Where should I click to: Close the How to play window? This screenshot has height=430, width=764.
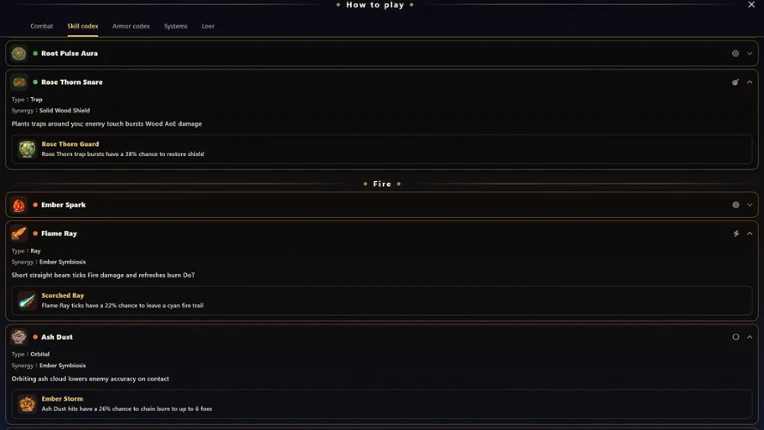[x=751, y=4]
